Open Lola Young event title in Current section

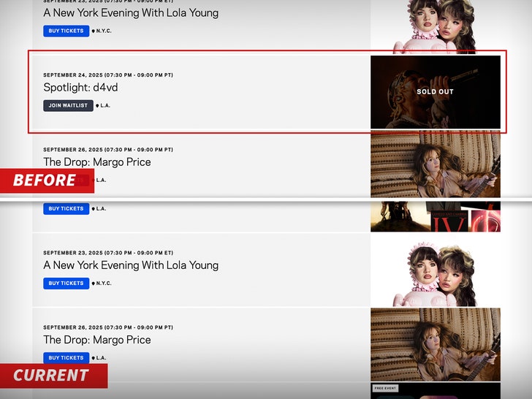point(131,265)
